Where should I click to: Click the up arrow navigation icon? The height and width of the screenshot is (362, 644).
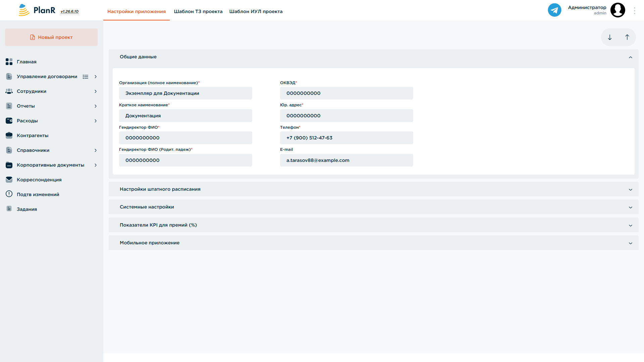[627, 37]
